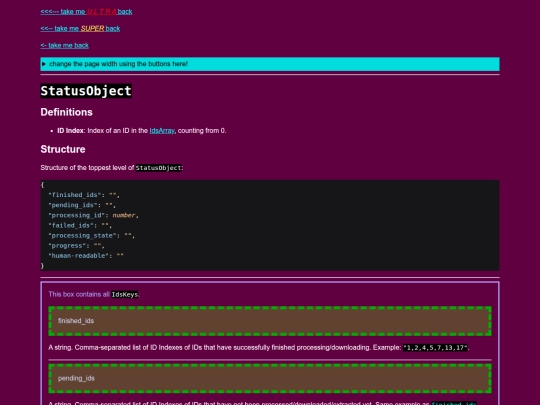Click the "processing_id": number code line
540x405 pixels.
click(93, 216)
